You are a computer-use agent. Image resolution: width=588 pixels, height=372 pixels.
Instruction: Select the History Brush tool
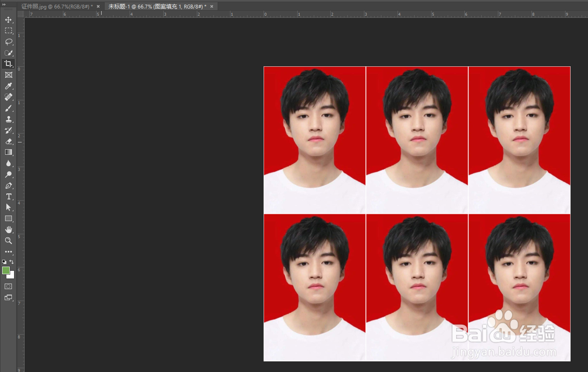tap(9, 130)
